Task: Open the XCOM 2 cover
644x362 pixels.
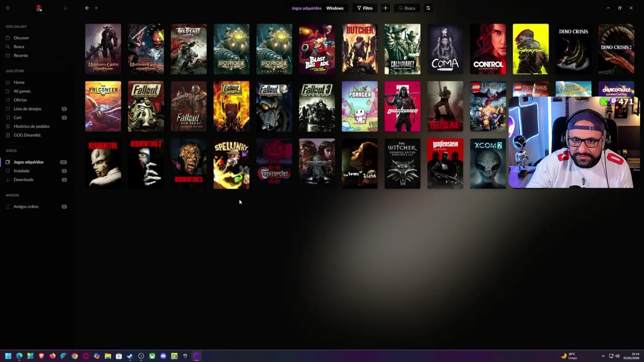Action: pos(488,164)
